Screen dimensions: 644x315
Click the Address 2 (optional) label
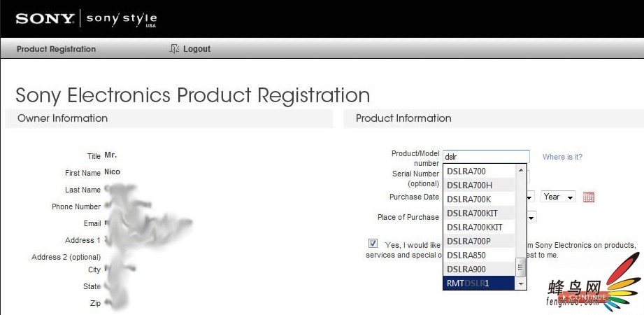[x=66, y=257]
